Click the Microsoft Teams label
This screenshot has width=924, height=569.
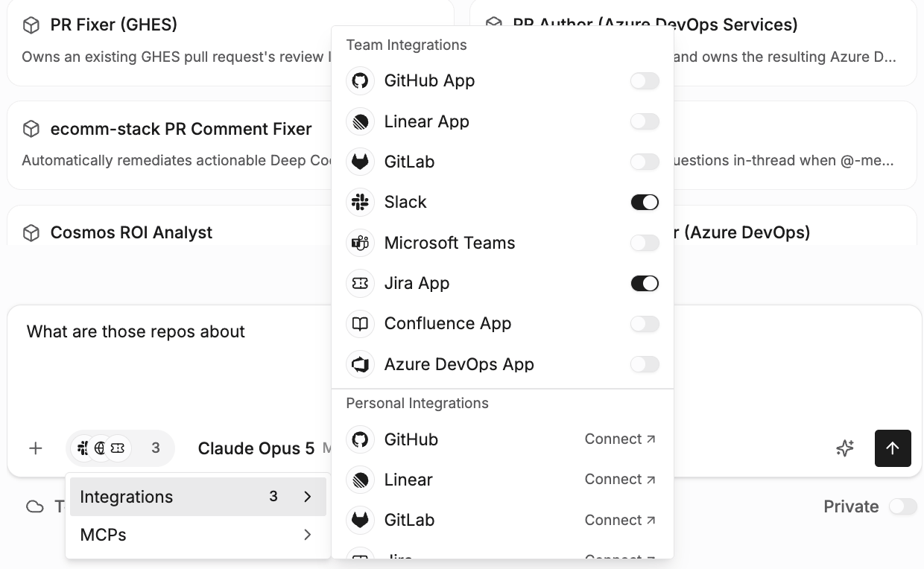(x=449, y=243)
